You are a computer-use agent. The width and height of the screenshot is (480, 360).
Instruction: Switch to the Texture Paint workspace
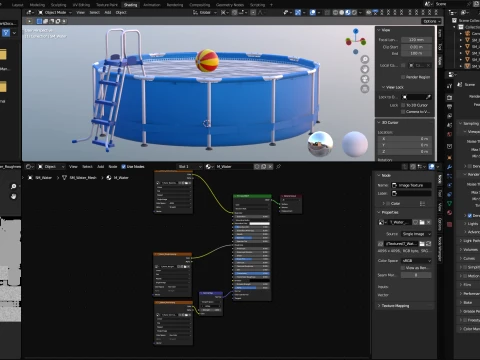(x=107, y=5)
